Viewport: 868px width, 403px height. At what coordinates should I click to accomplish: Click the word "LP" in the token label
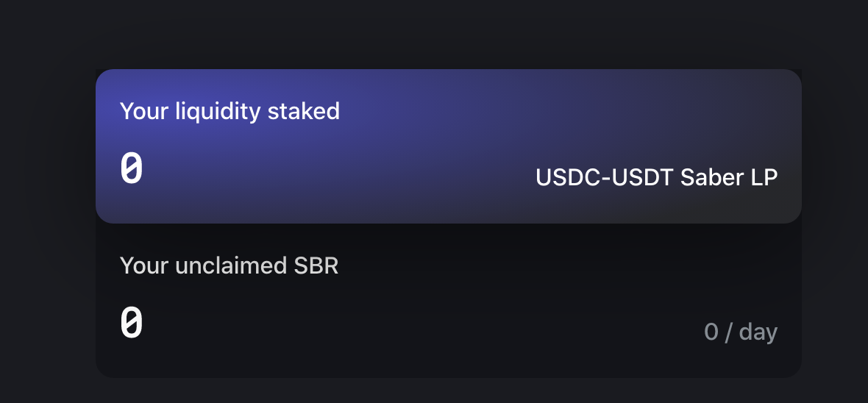764,177
